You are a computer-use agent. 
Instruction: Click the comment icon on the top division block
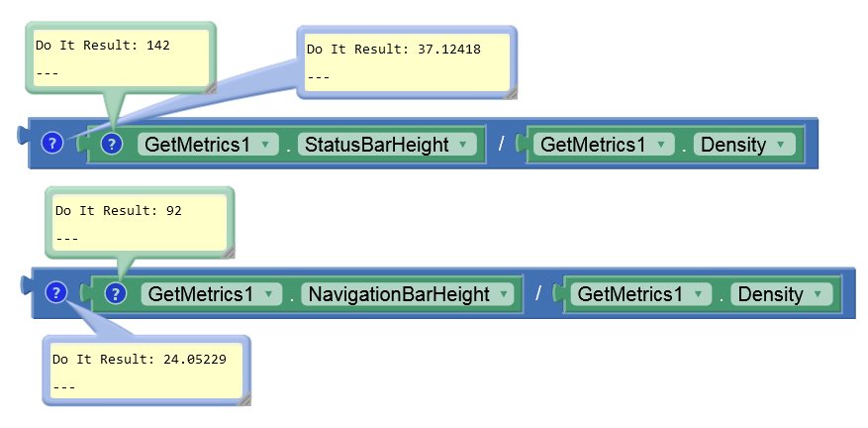pyautogui.click(x=52, y=144)
